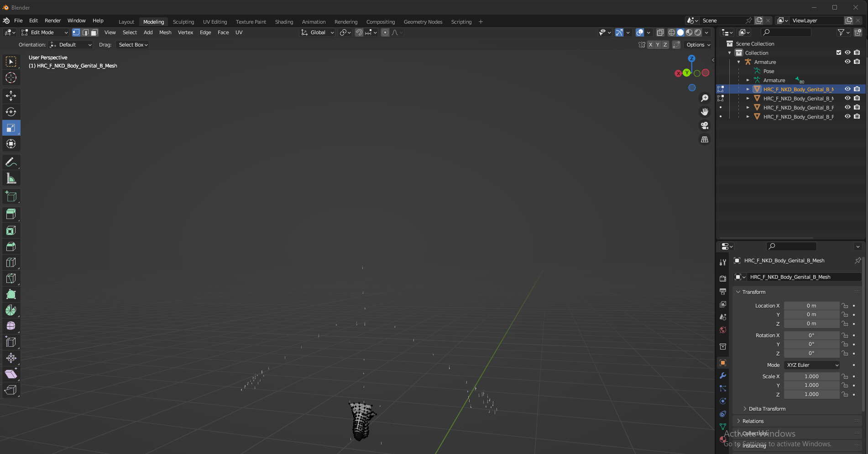Open the Mesh menu

pos(165,32)
